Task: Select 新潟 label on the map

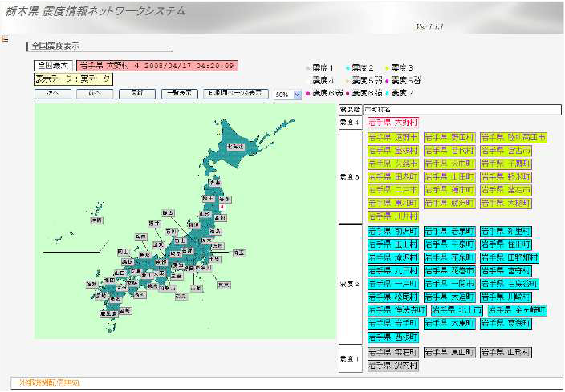Action: pyautogui.click(x=194, y=225)
